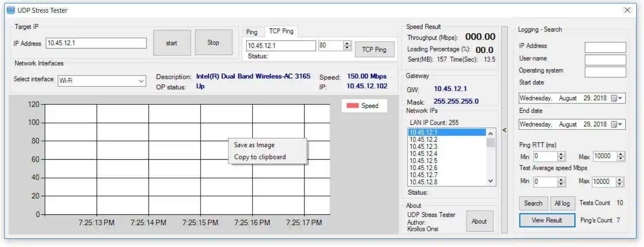Viewport: 644px width, 247px height.
Task: Select the TCP Ping tab
Action: tap(281, 31)
